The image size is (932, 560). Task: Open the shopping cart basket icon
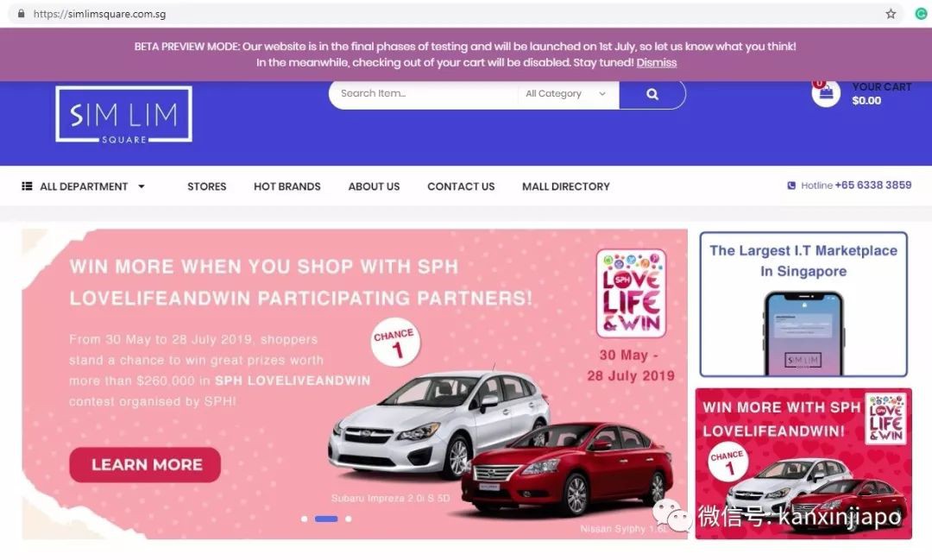pyautogui.click(x=826, y=93)
